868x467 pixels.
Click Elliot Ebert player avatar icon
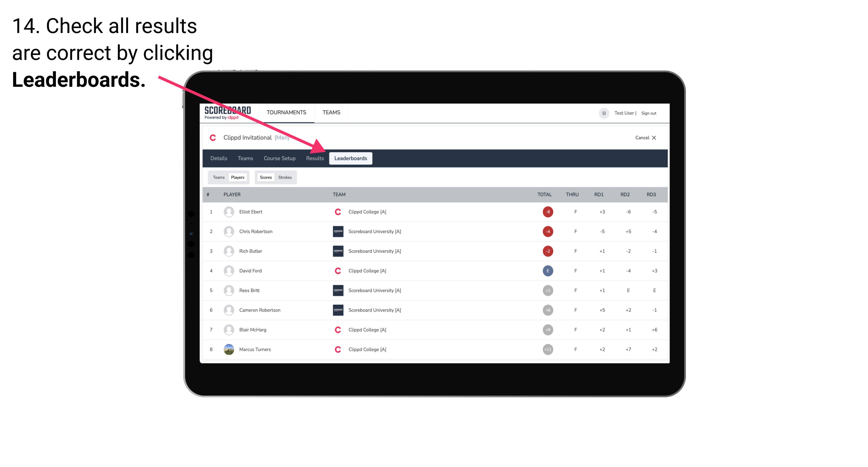tap(228, 212)
